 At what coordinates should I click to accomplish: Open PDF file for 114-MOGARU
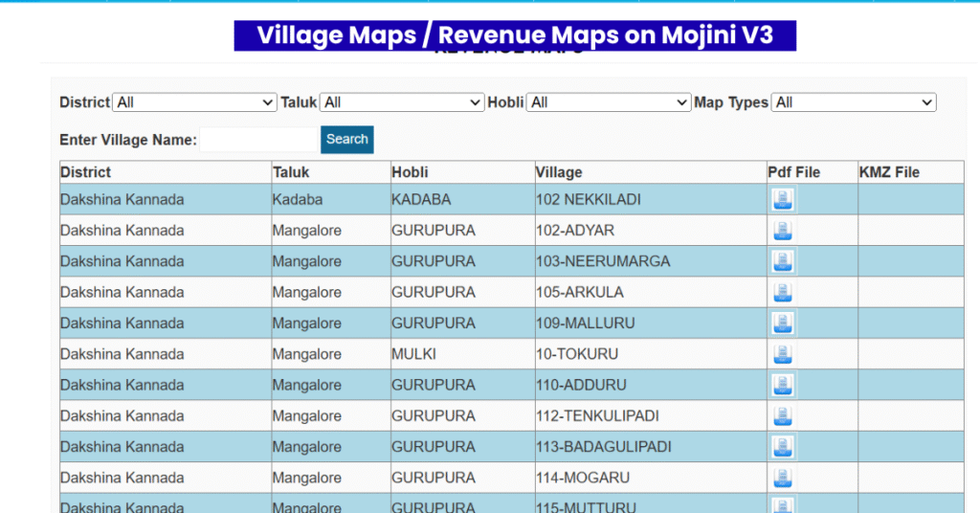click(783, 478)
